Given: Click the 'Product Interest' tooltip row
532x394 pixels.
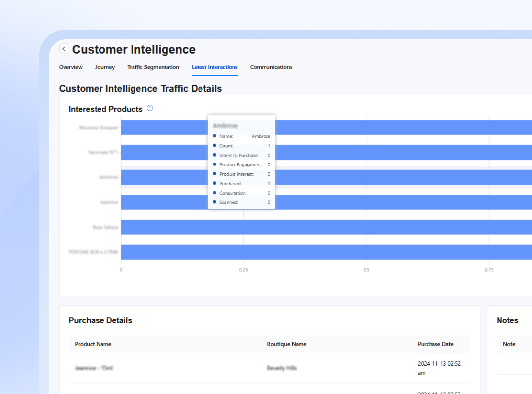Looking at the screenshot, I should pos(241,174).
